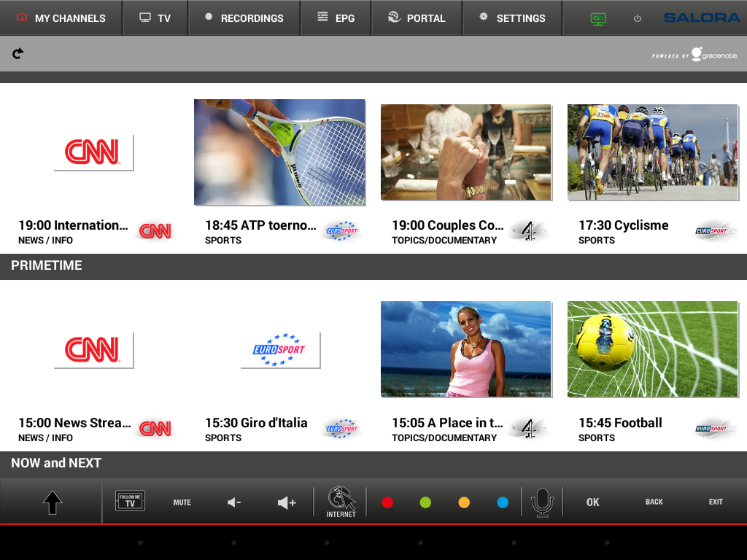Click Channel 4 icon beside A Place in t...
Image resolution: width=747 pixels, height=560 pixels.
pos(529,429)
